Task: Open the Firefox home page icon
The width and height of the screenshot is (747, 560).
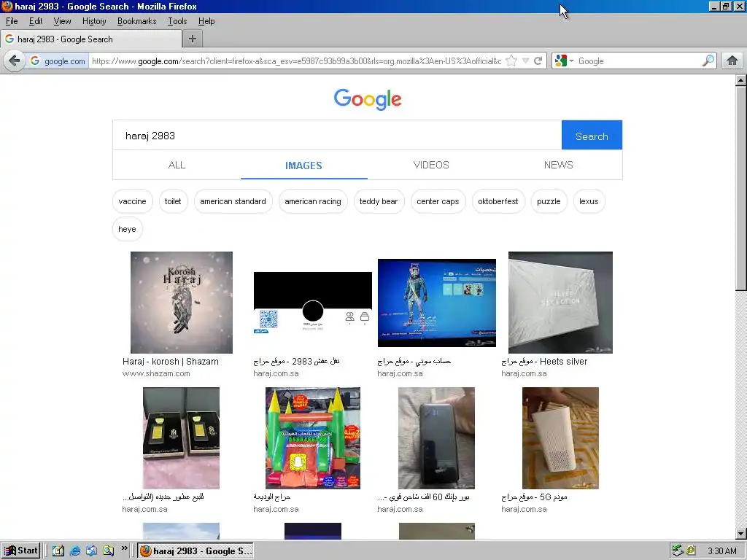Action: pos(732,61)
